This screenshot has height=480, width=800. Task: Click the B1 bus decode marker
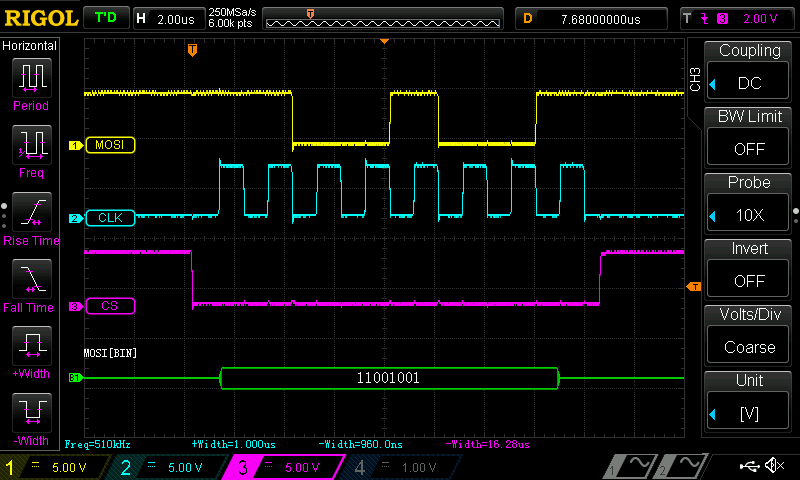click(76, 378)
